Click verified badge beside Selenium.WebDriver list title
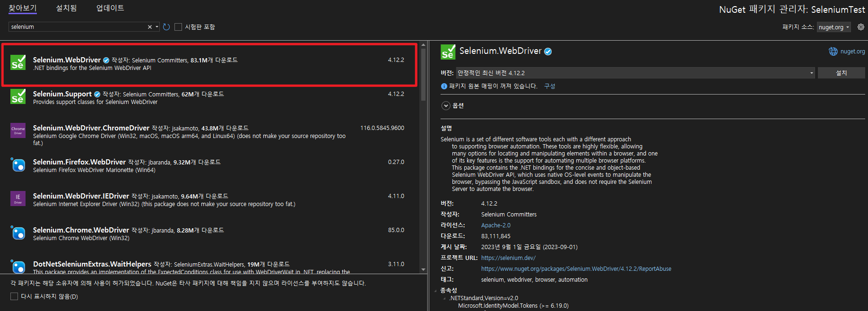The height and width of the screenshot is (311, 868). pyautogui.click(x=106, y=60)
